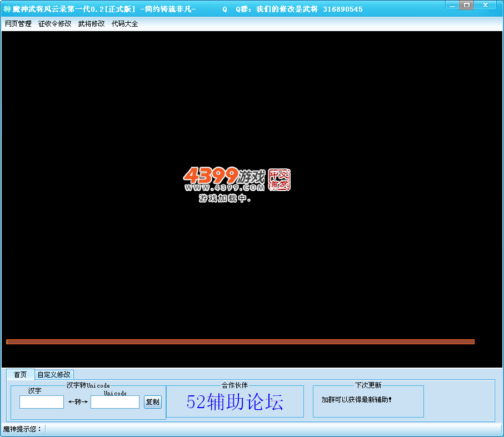This screenshot has width=504, height=437.
Task: Open the 代码大全 menu
Action: pyautogui.click(x=124, y=24)
